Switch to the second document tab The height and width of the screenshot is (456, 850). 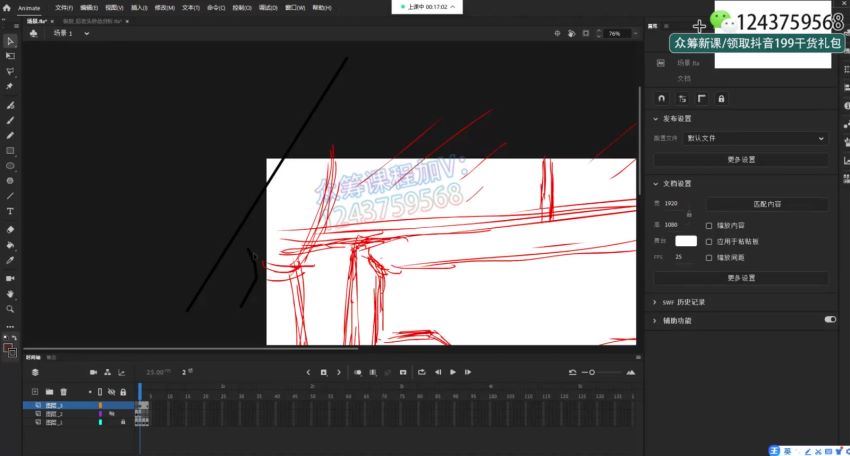pos(92,21)
